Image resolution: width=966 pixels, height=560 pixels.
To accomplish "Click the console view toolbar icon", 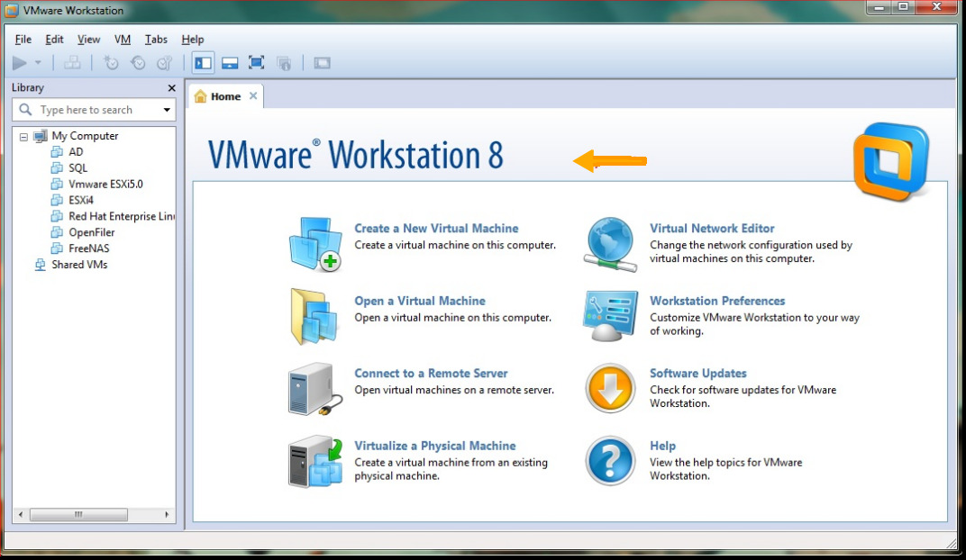I will (x=323, y=63).
